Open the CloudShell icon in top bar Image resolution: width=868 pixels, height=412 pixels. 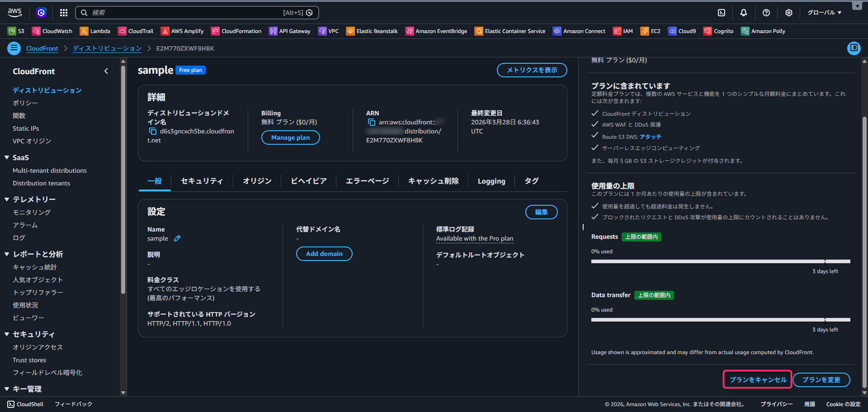click(722, 13)
